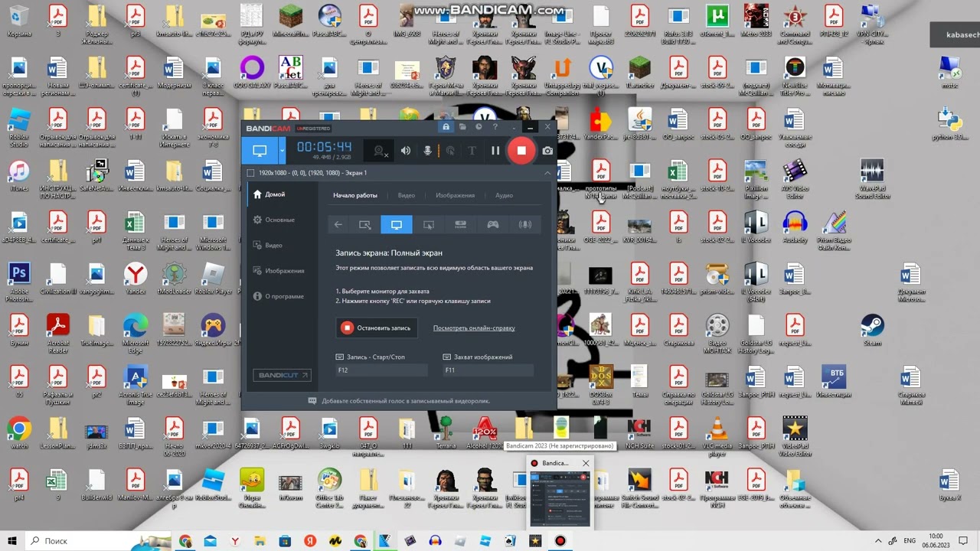The image size is (980, 551).
Task: Toggle the microphone recording icon
Action: pyautogui.click(x=428, y=151)
